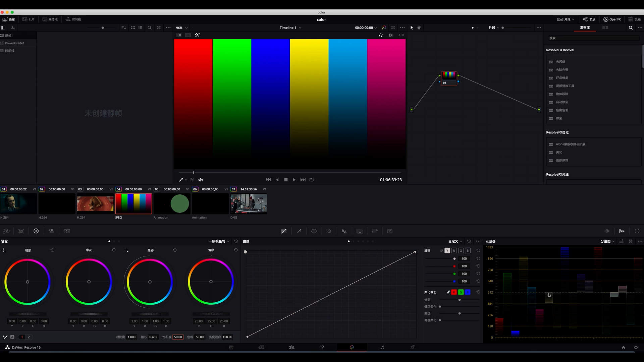This screenshot has height=362, width=644.
Task: Select the color bars JPEG clip thumbnail
Action: 133,203
